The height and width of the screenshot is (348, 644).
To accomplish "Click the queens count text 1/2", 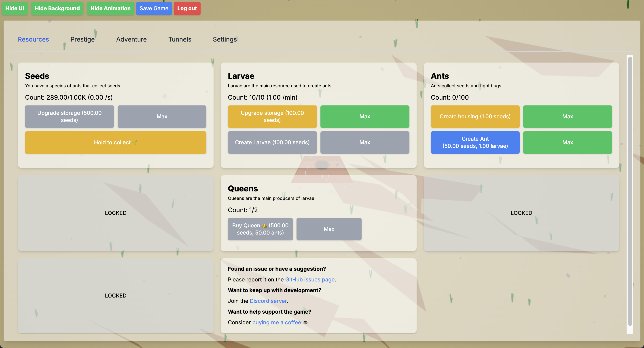I will tap(254, 210).
